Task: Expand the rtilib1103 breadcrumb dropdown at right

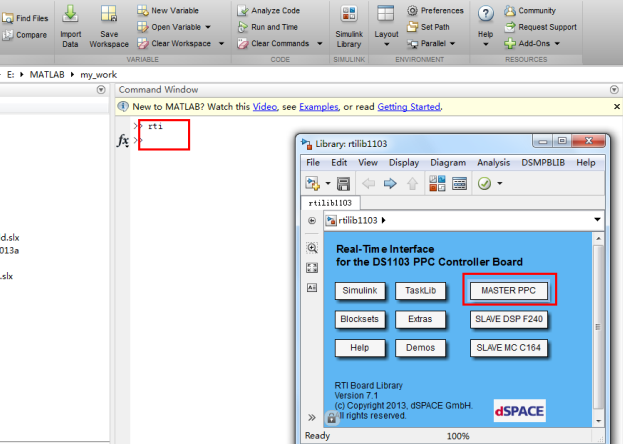Action: [x=597, y=220]
